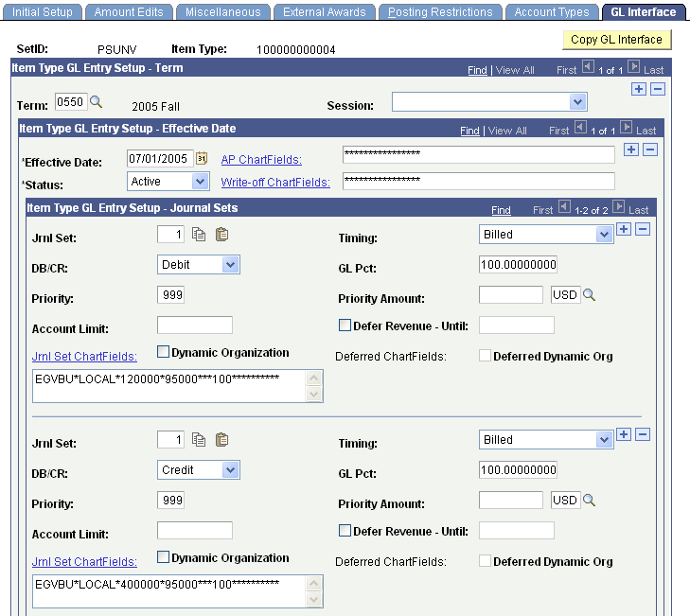The image size is (690, 616).
Task: Click the Term input field
Action: (x=71, y=102)
